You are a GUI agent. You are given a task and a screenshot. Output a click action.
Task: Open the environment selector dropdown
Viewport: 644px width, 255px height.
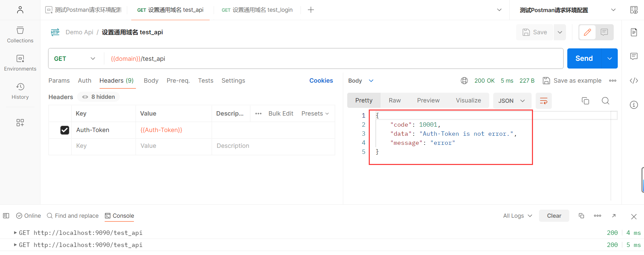(568, 10)
